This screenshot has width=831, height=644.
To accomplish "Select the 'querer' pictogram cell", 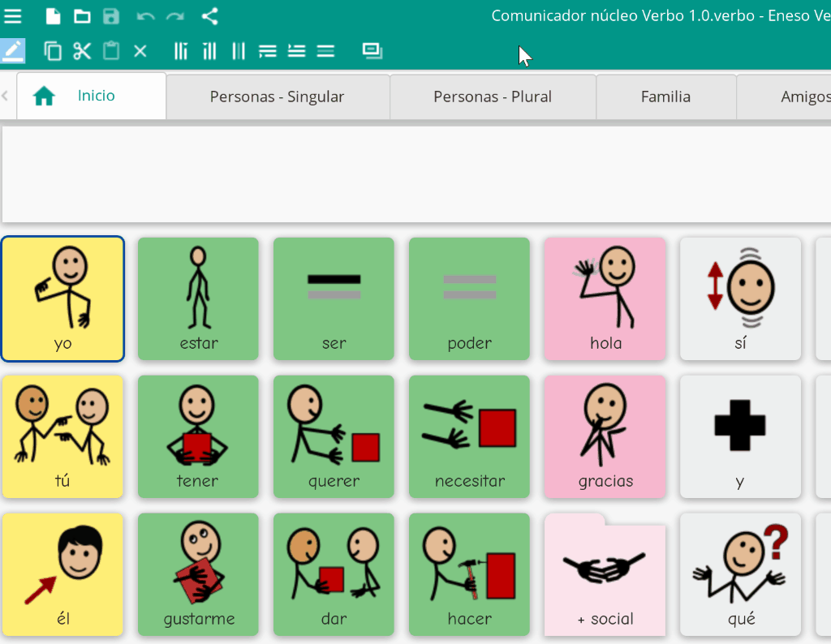I will tap(334, 437).
